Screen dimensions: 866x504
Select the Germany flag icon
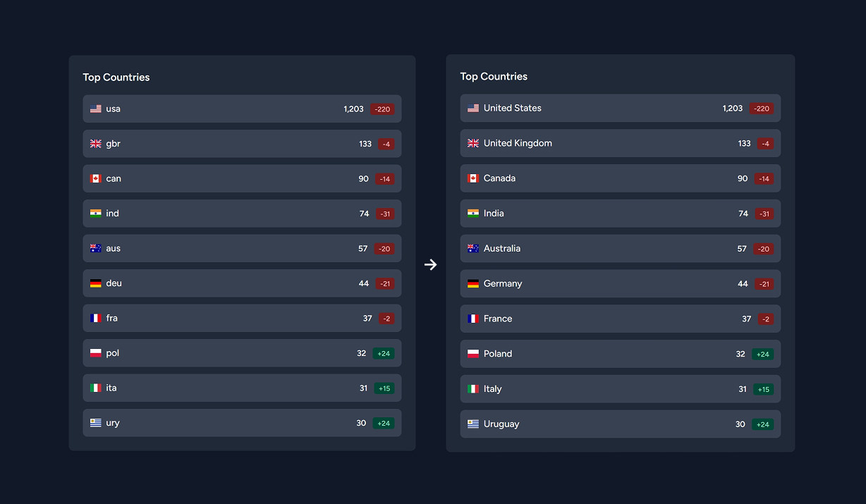472,283
